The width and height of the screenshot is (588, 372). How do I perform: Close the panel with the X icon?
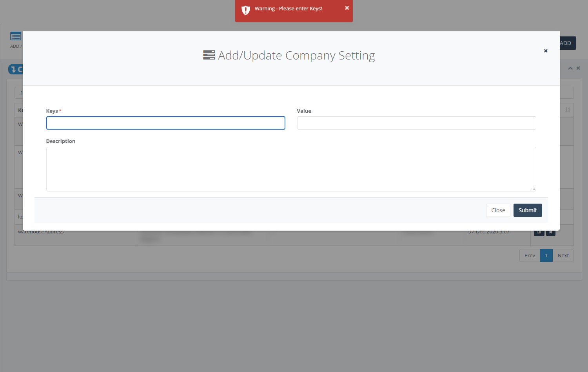pos(578,68)
